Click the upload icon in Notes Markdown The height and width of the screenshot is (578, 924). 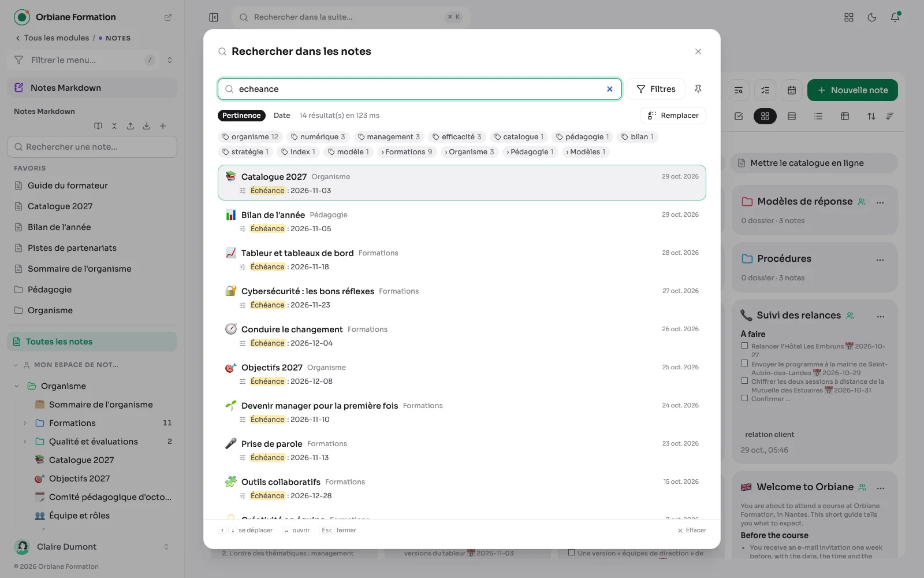131,126
